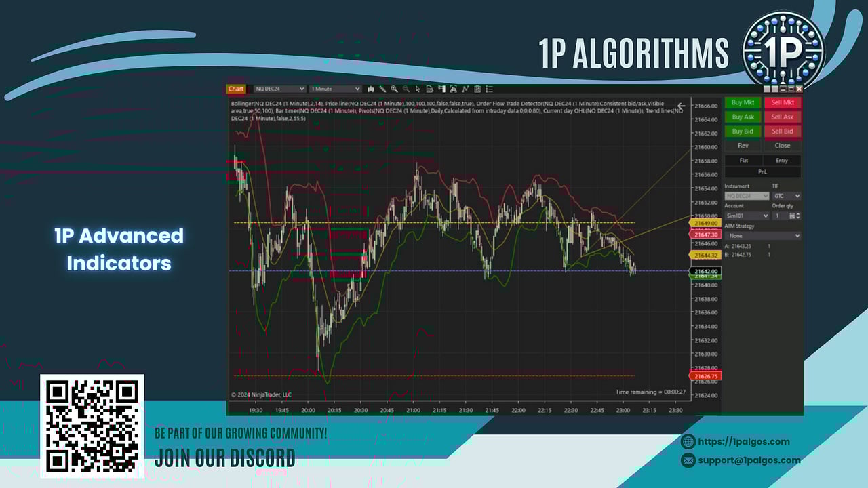Open the bar type chart style icon

click(x=371, y=89)
